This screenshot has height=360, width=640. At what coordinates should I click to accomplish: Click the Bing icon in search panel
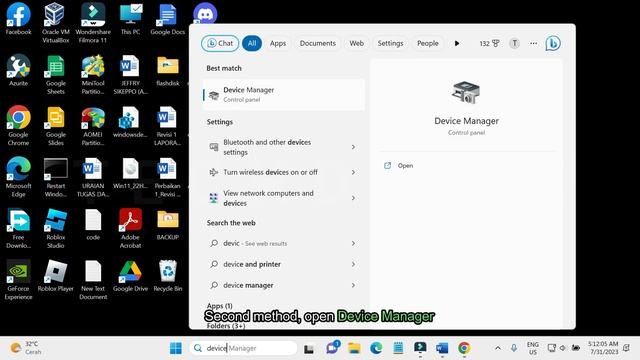pos(553,43)
